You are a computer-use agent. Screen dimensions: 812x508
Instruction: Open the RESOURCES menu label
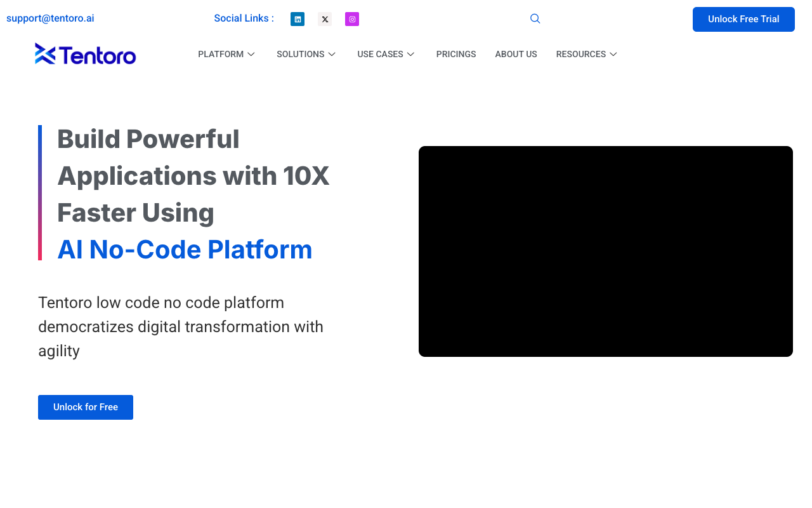tap(581, 55)
